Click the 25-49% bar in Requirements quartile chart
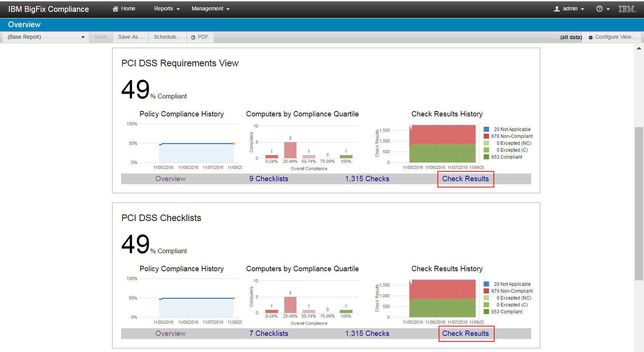Image resolution: width=644 pixels, height=352 pixels. [290, 150]
